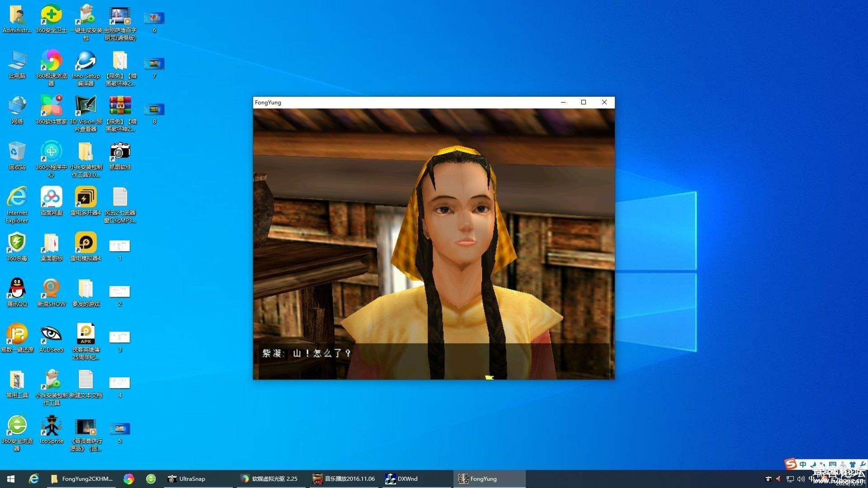Select 易数一键还原 desktop shortcut

[x=17, y=338]
